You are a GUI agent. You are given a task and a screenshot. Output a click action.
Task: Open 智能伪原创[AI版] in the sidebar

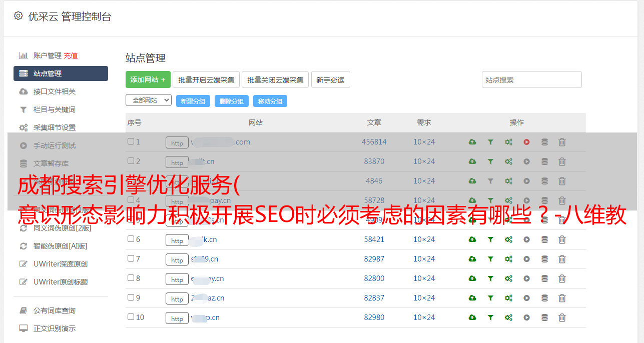pos(61,246)
